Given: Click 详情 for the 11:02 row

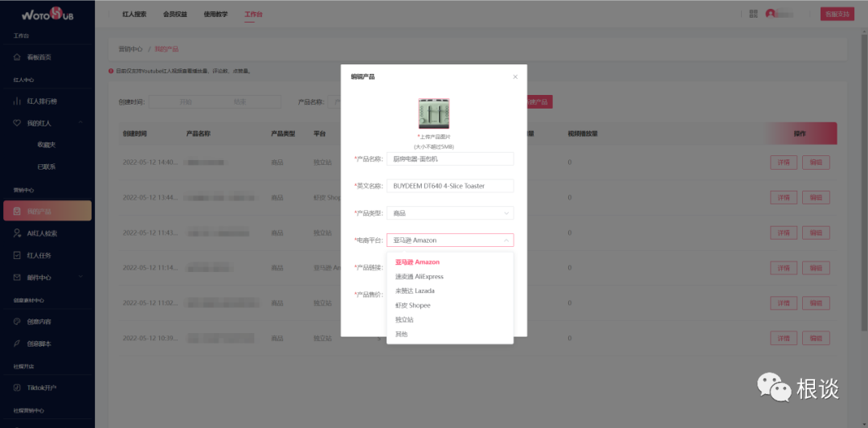Looking at the screenshot, I should tap(784, 303).
